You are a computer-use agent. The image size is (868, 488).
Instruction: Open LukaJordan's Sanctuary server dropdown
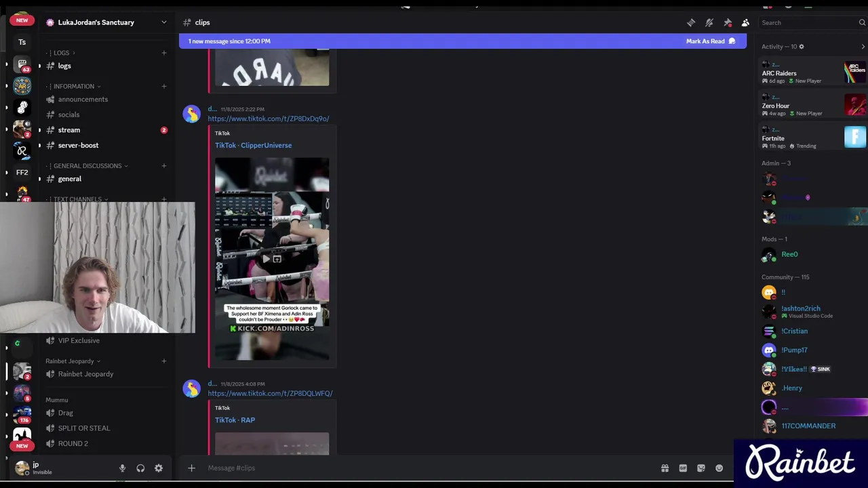point(107,22)
